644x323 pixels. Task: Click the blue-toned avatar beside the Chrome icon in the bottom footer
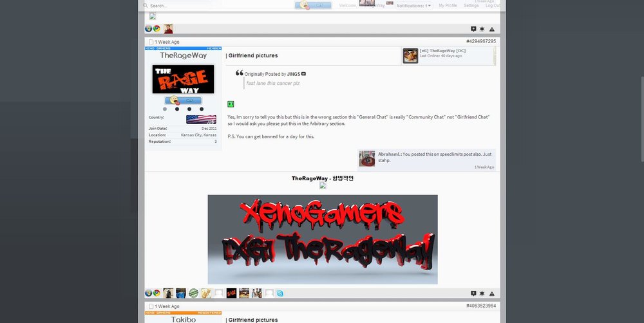click(181, 293)
